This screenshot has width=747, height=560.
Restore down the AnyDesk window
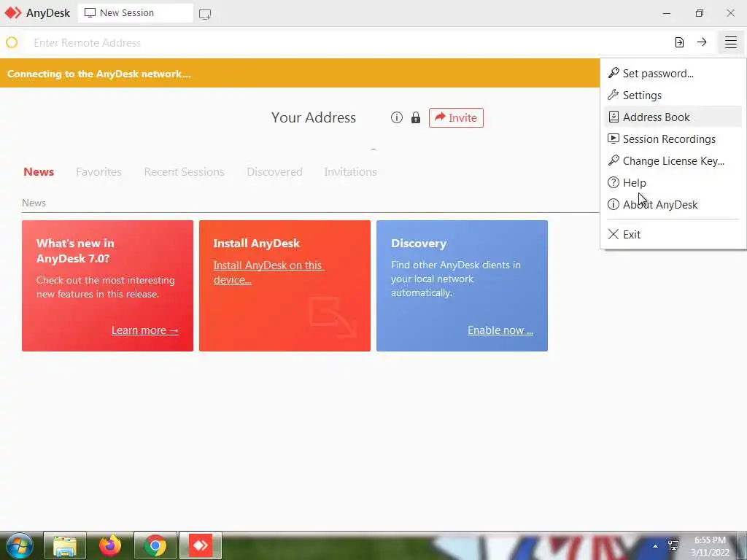point(699,13)
